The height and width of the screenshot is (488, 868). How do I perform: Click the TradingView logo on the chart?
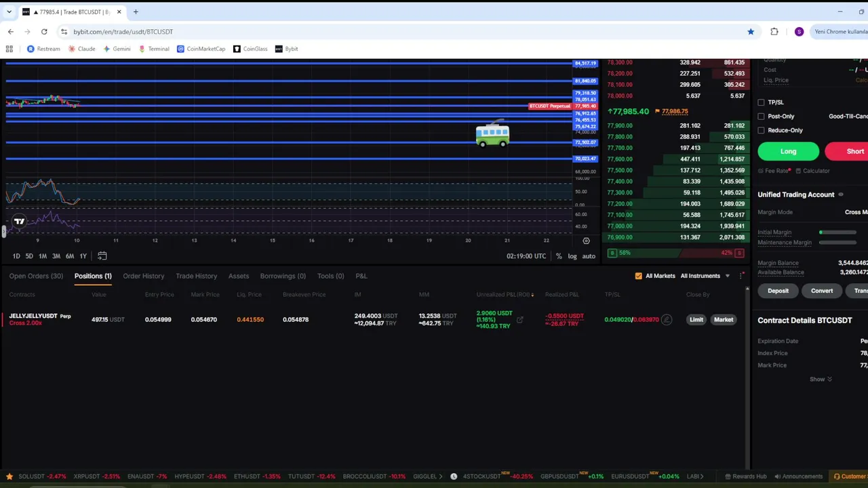click(19, 221)
